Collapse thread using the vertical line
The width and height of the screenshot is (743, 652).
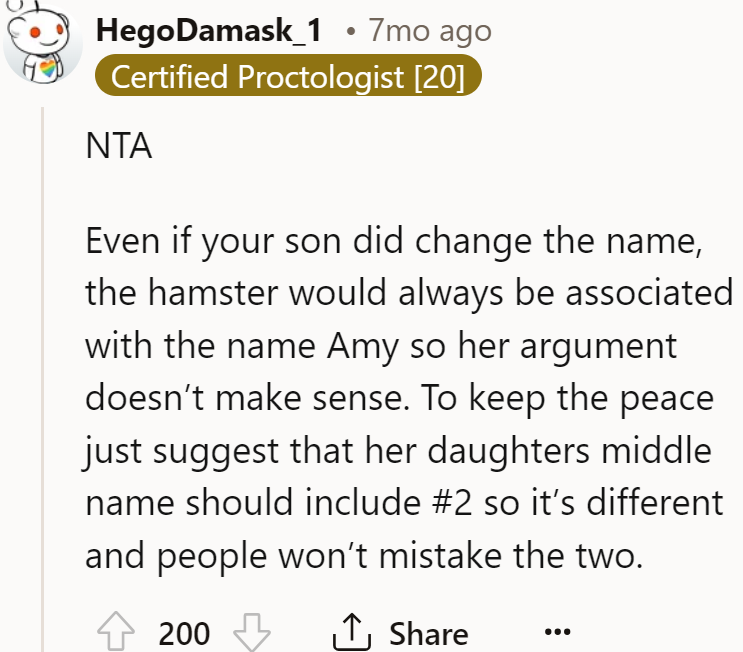click(x=43, y=379)
